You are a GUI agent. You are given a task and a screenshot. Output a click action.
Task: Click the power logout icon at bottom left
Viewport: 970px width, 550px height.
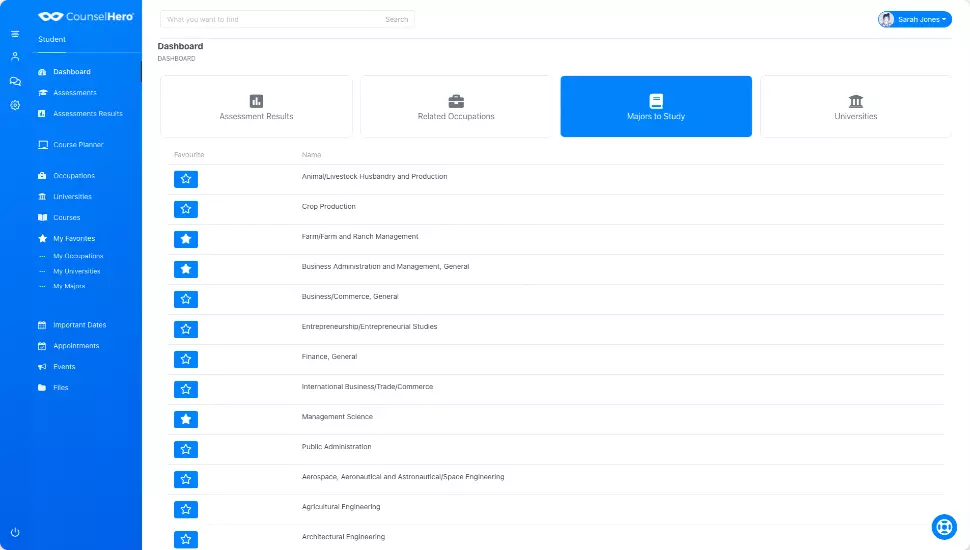(x=15, y=532)
